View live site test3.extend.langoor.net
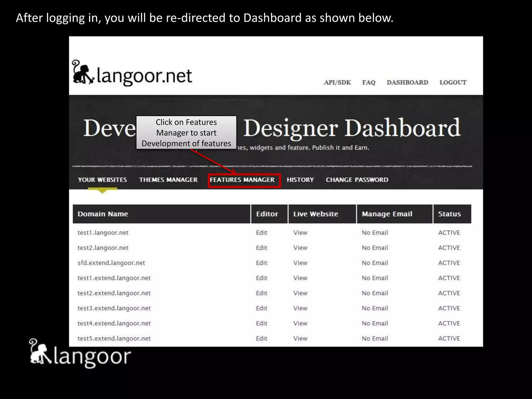The image size is (532, 399). click(300, 308)
